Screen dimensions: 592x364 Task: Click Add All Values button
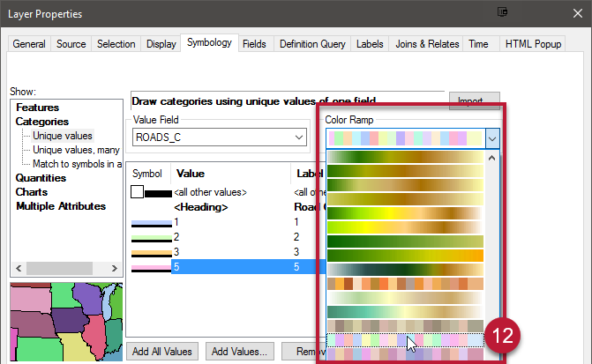162,352
